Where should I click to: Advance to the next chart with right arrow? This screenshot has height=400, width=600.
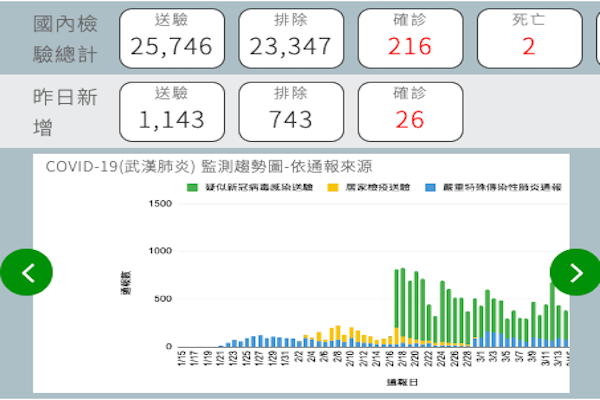pyautogui.click(x=575, y=272)
